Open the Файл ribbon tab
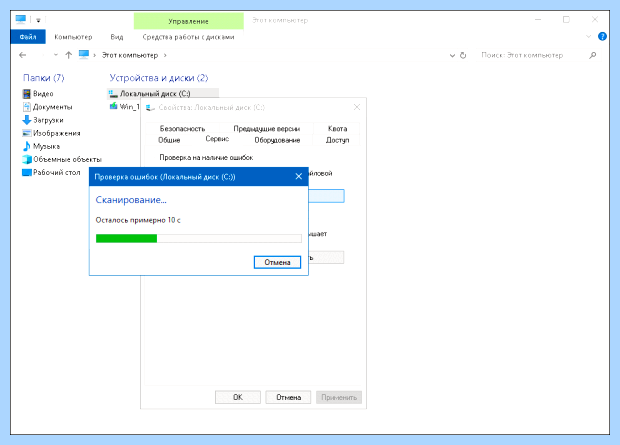The height and width of the screenshot is (445, 620). (x=28, y=37)
